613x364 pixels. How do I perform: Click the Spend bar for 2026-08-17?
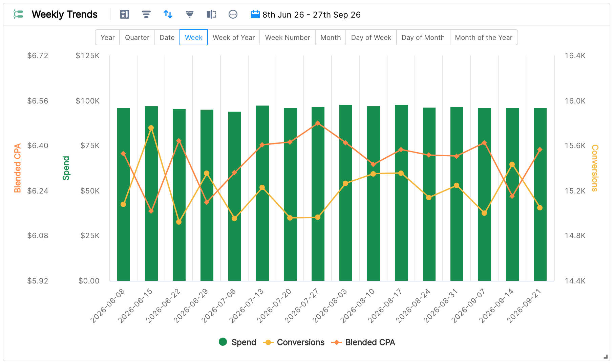401,193
